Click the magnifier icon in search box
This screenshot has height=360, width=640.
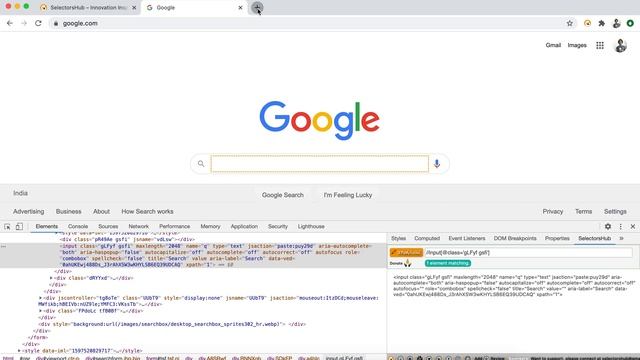tap(201, 164)
